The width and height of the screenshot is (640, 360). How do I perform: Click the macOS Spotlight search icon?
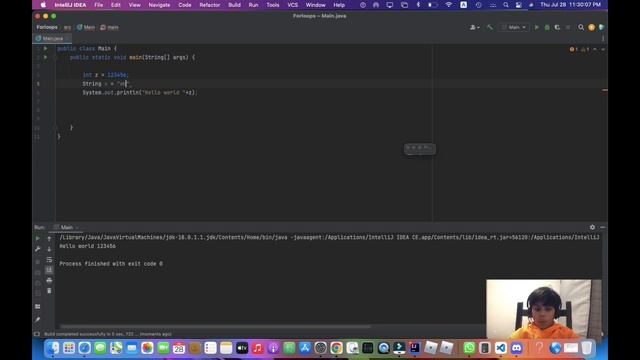pyautogui.click(x=506, y=5)
